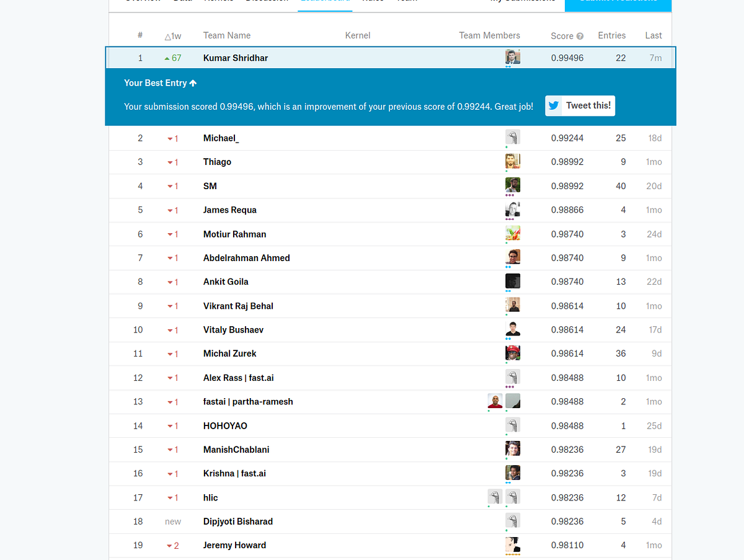Click the green rank-change arrow showing 67
Image resolution: width=744 pixels, height=560 pixels.
(172, 57)
